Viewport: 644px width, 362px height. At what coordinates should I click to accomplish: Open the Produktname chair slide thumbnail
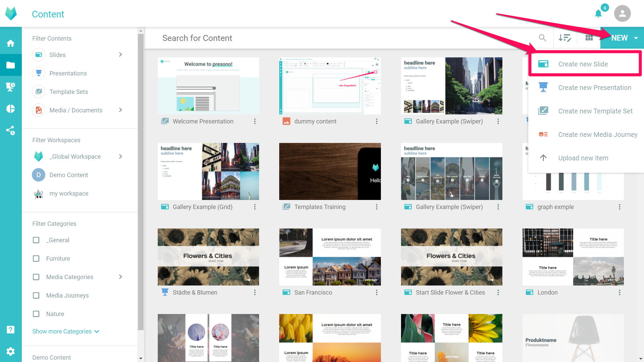573,338
